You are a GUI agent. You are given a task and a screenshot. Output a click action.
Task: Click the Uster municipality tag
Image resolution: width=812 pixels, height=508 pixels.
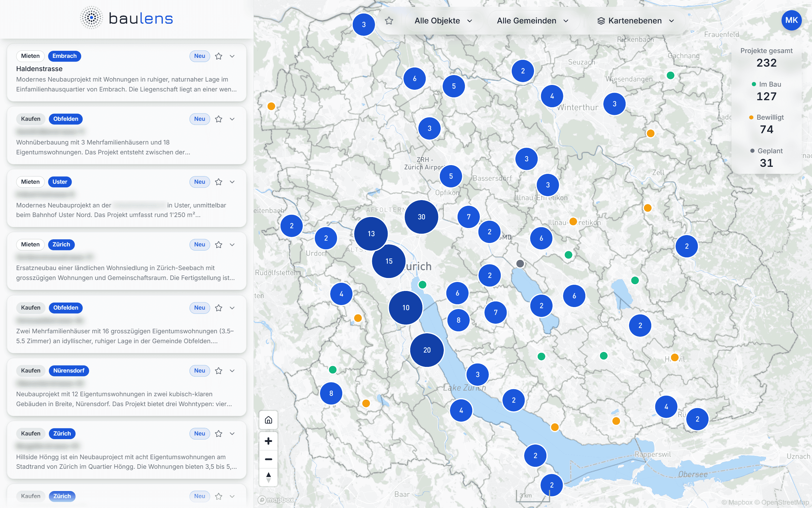(60, 182)
